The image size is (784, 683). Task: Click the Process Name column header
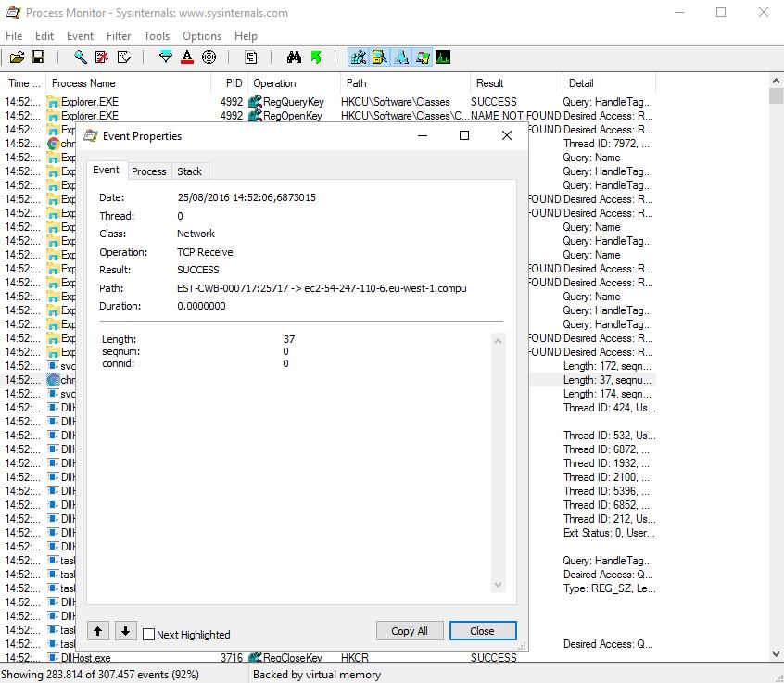(x=129, y=83)
